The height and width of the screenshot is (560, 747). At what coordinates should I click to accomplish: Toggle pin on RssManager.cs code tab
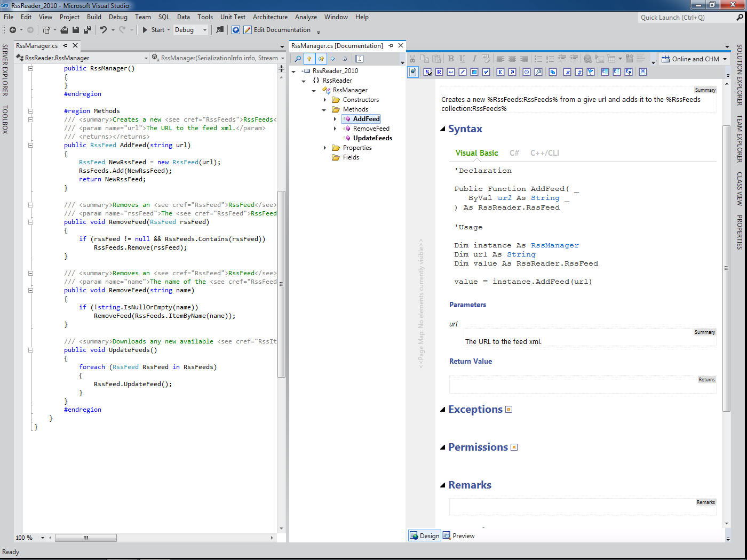click(66, 46)
